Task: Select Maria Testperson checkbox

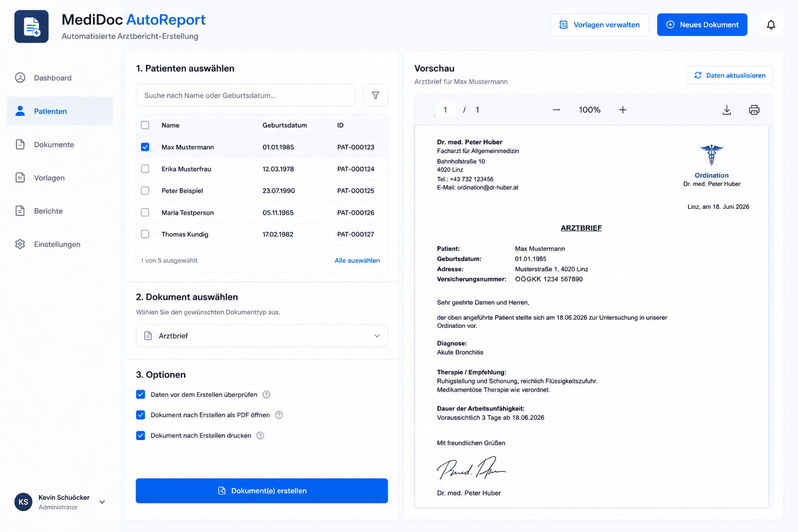Action: [145, 212]
